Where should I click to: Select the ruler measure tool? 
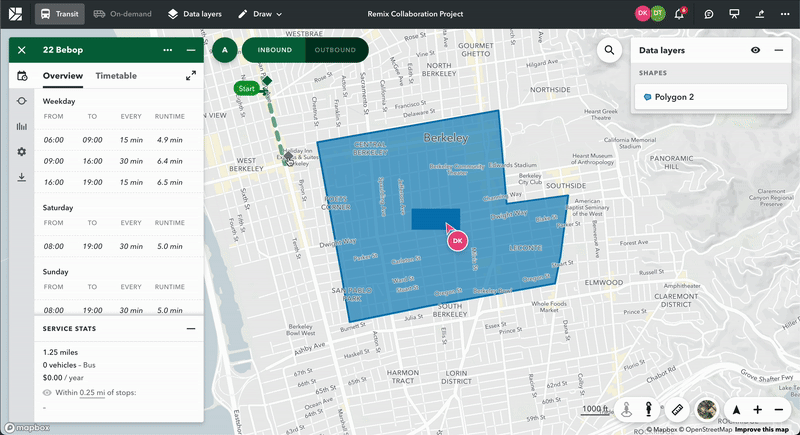677,409
